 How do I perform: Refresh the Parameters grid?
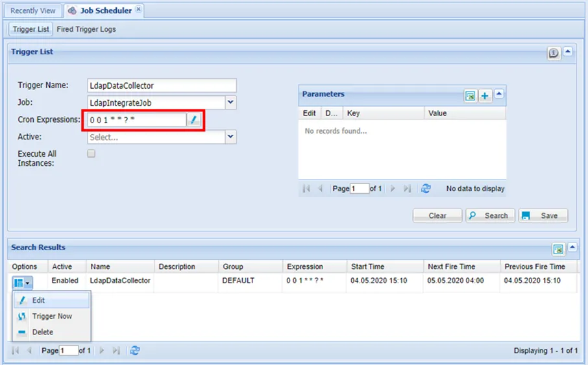(x=426, y=189)
